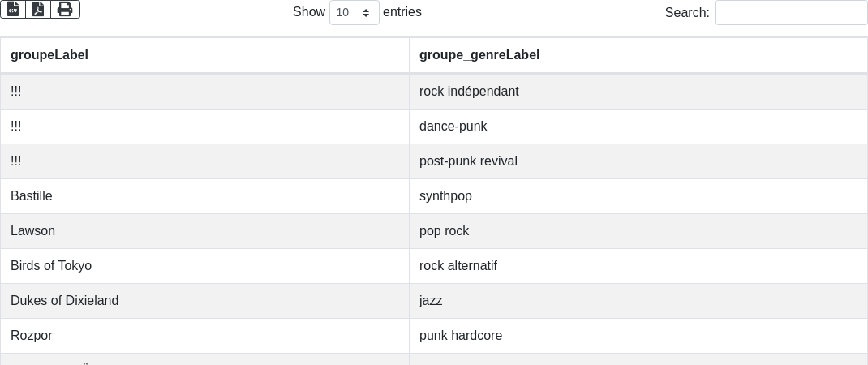Viewport: 868px width, 365px height.
Task: Print the table
Action: pos(65,9)
